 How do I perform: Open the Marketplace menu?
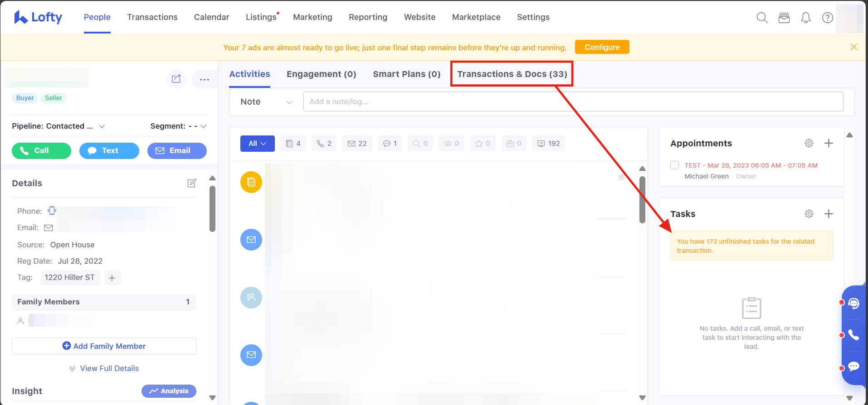(x=476, y=17)
